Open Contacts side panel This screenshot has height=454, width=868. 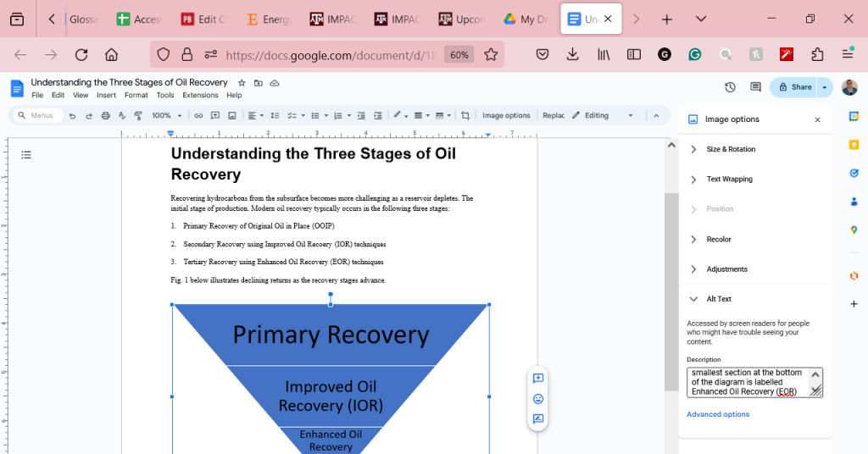[x=854, y=202]
